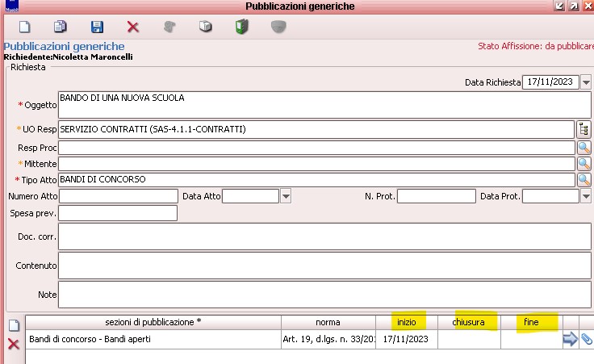Click the red X delete toolbar icon

tap(133, 27)
